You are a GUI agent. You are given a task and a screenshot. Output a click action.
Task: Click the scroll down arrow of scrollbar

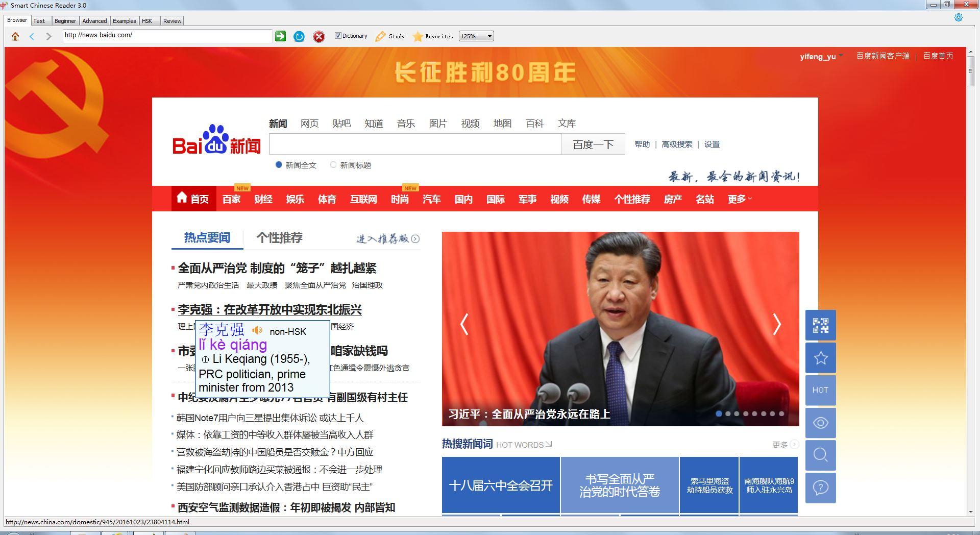tap(970, 512)
